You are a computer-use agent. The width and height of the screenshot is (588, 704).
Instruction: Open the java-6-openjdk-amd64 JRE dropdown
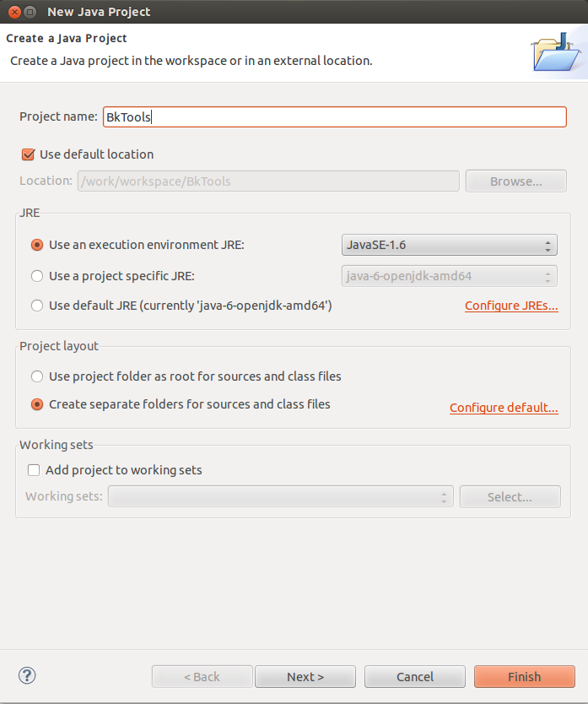pos(449,276)
